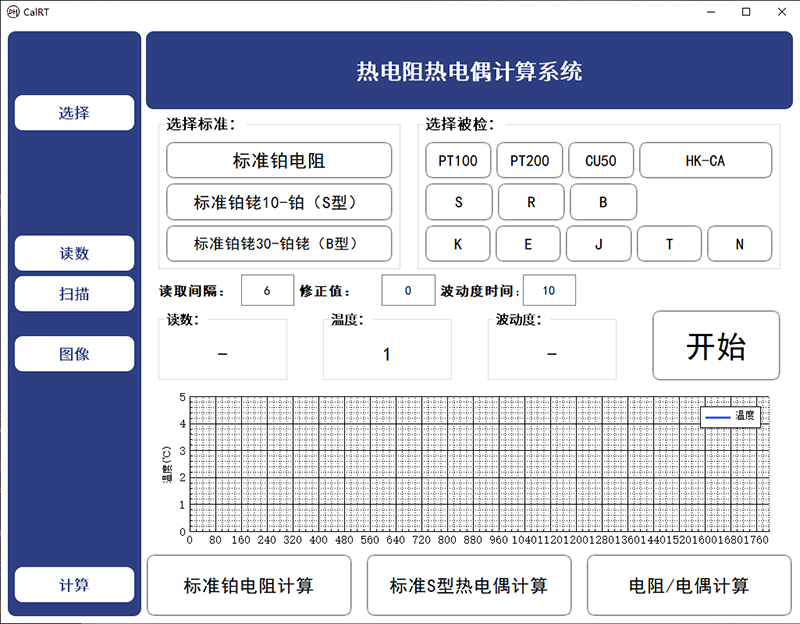Image resolution: width=800 pixels, height=624 pixels.
Task: Select the 标准铂铑30-铂铑（B型）standard
Action: coord(280,243)
